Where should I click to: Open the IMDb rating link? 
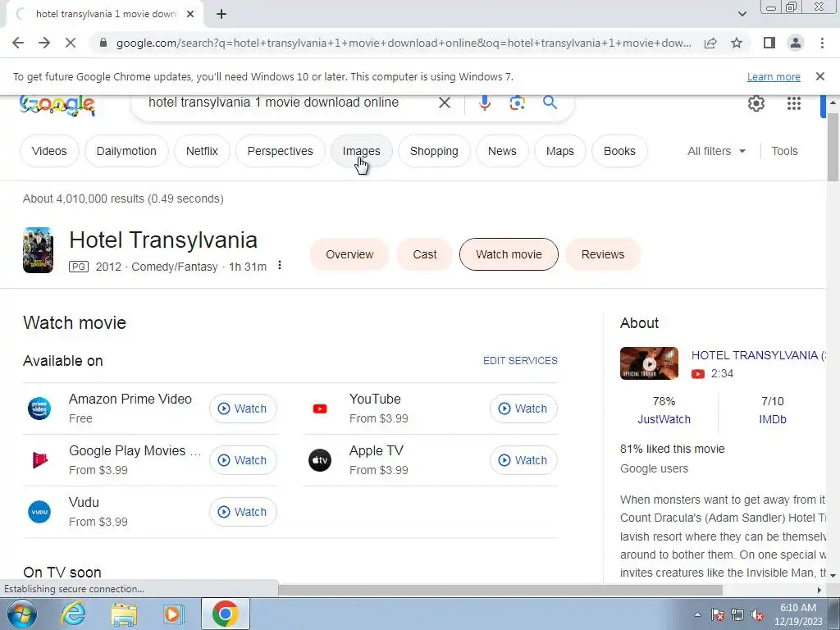click(x=773, y=419)
